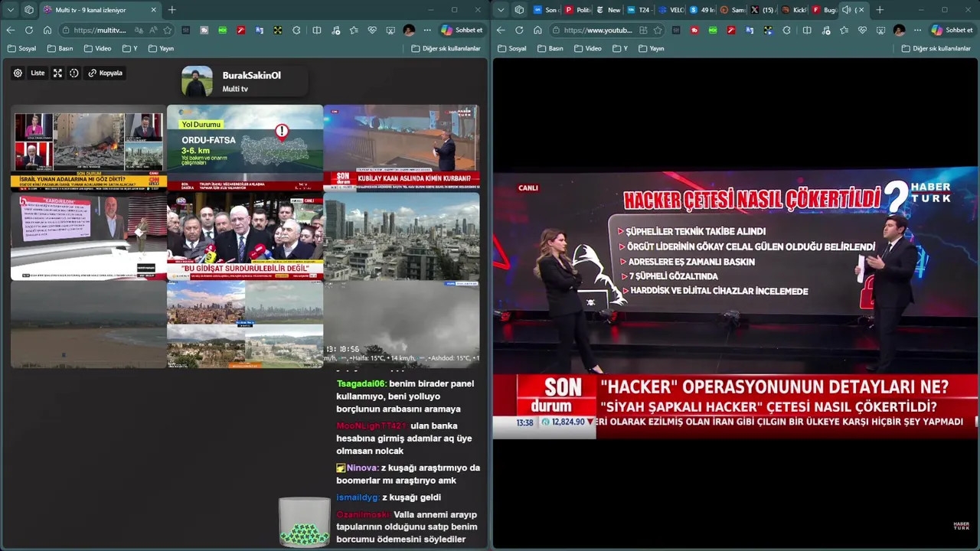Screen dimensions: 980x551
Task: Open new tab in left browser window
Action: click(171, 10)
